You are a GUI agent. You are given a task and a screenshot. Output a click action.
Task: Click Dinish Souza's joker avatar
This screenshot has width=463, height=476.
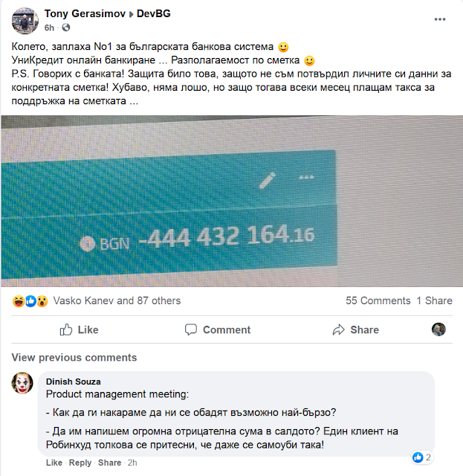click(x=22, y=383)
